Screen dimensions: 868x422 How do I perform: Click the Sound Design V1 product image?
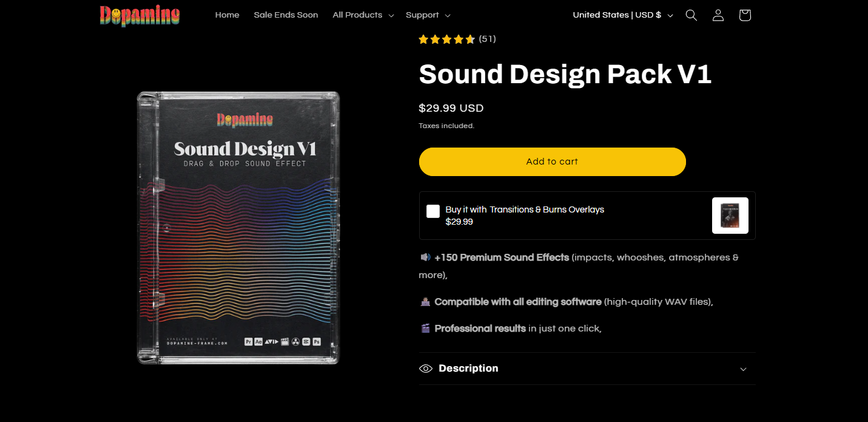tap(238, 228)
